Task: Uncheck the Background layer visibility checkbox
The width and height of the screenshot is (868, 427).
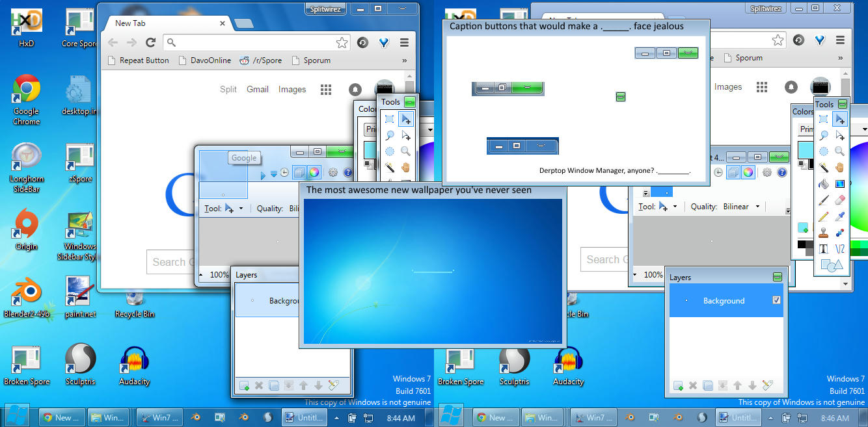Action: (x=776, y=300)
